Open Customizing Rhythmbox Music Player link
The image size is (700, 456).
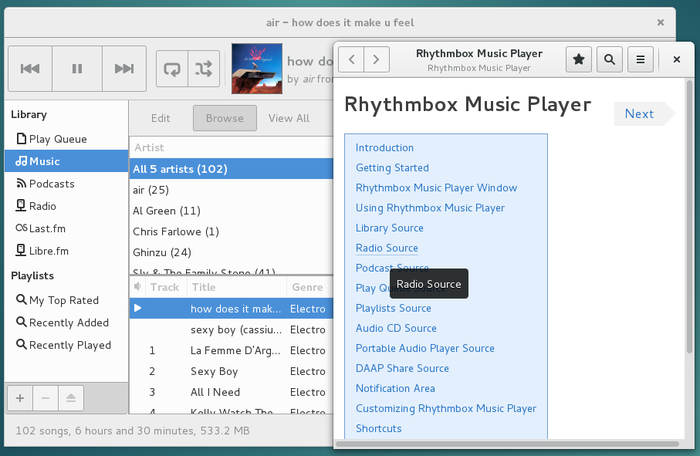click(x=446, y=409)
